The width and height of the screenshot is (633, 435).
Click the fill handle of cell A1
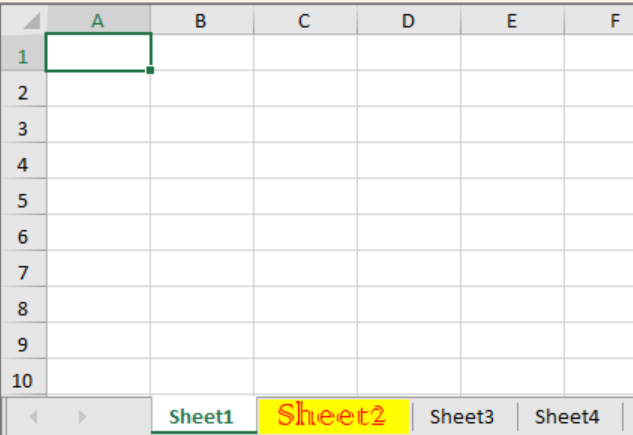(x=150, y=71)
